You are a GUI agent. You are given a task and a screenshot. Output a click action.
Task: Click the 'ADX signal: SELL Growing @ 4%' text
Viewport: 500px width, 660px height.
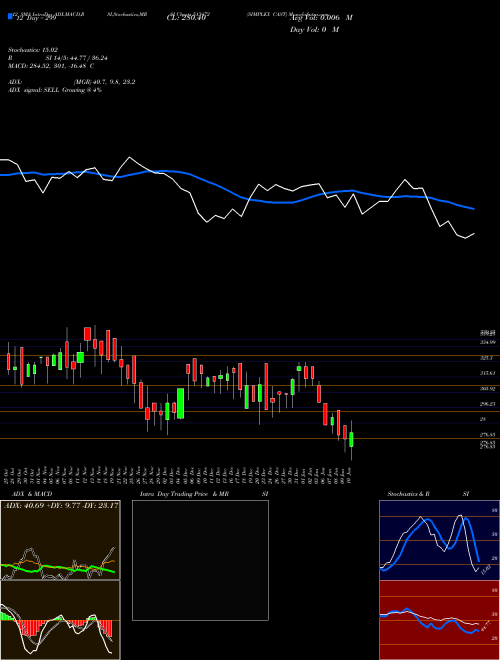tap(55, 90)
